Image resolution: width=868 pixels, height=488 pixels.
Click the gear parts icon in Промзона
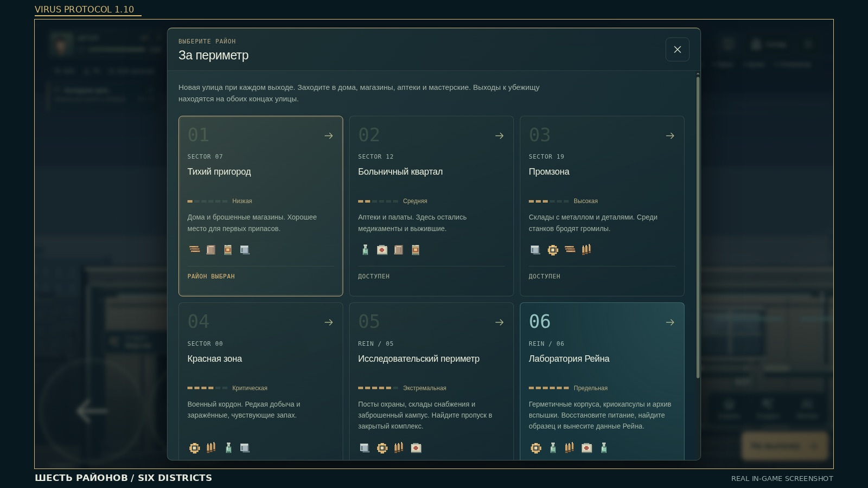[553, 249]
